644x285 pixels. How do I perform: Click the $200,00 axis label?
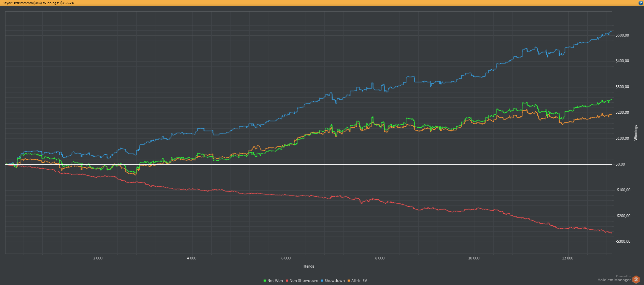pyautogui.click(x=622, y=112)
